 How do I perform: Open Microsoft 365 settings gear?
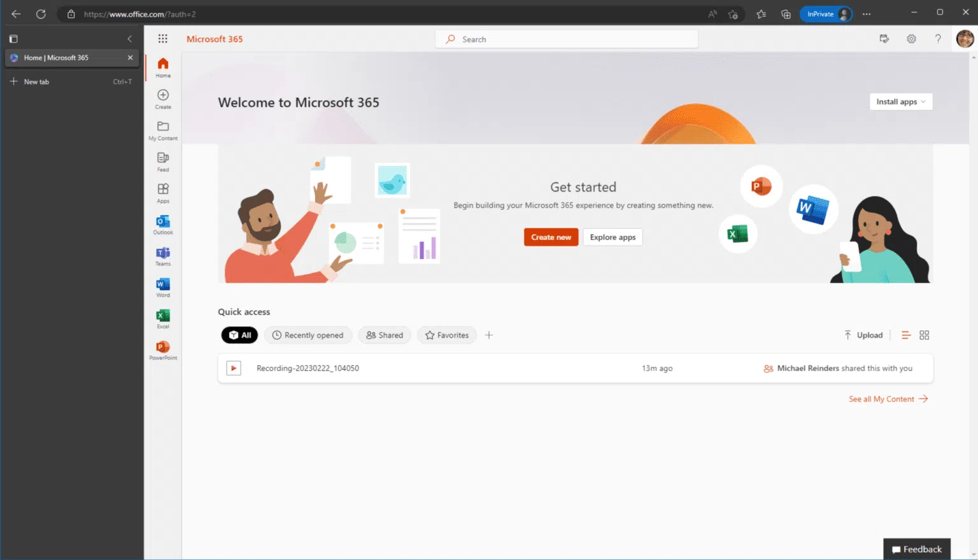911,39
